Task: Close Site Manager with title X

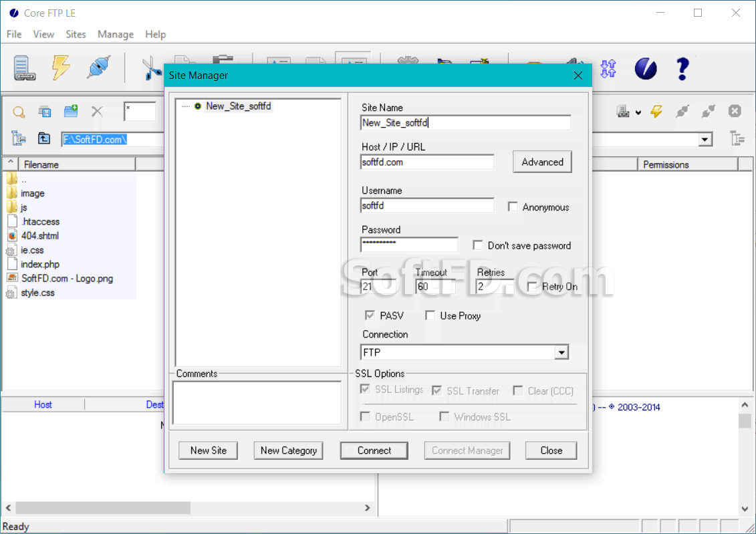Action: 578,76
